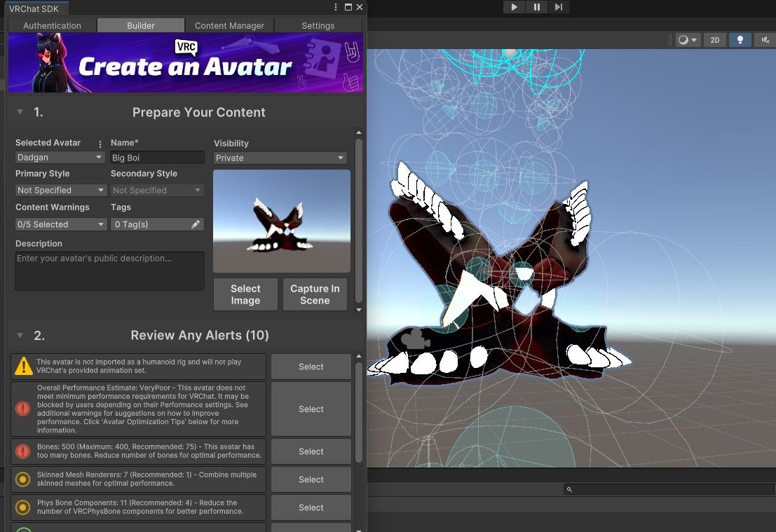Open the Primary Style dropdown

(61, 190)
